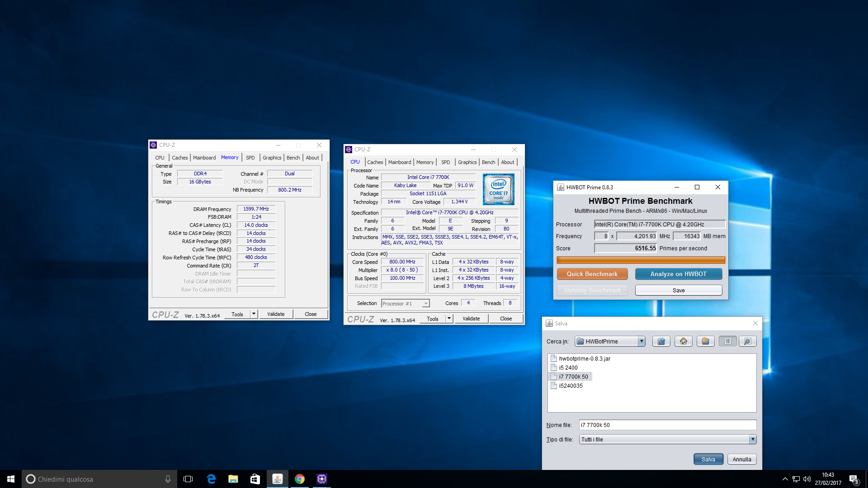The height and width of the screenshot is (488, 868).
Task: Open home folder icon in Salva dialog
Action: click(x=683, y=341)
